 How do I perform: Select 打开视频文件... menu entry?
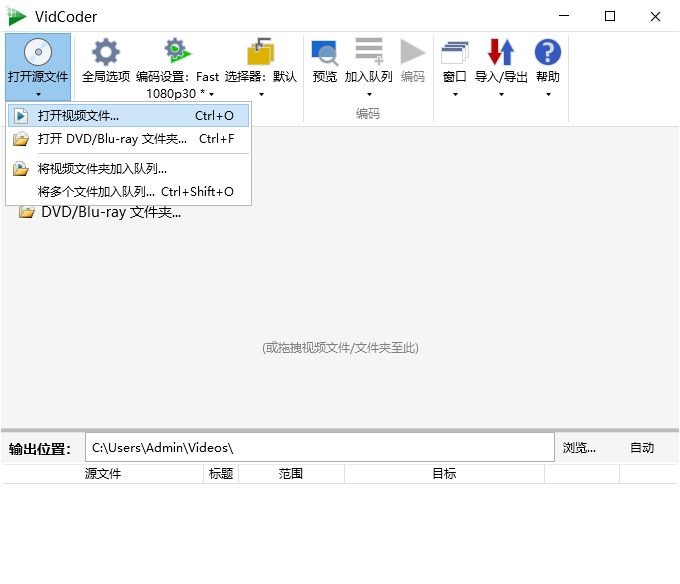click(x=128, y=116)
